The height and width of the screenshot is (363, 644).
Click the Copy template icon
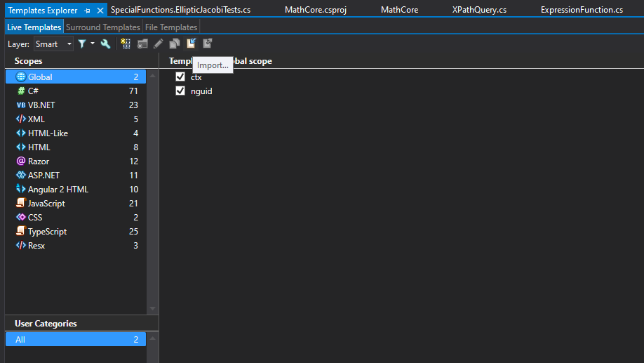175,44
